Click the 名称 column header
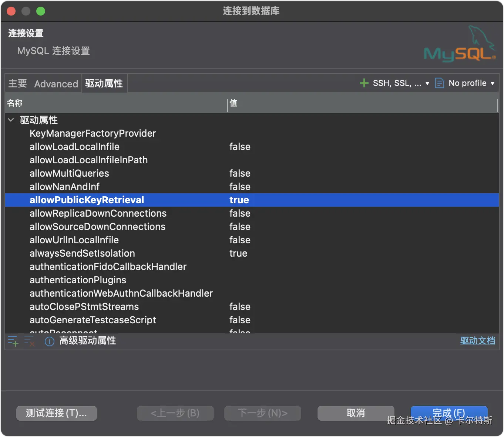The image size is (504, 437). point(116,103)
